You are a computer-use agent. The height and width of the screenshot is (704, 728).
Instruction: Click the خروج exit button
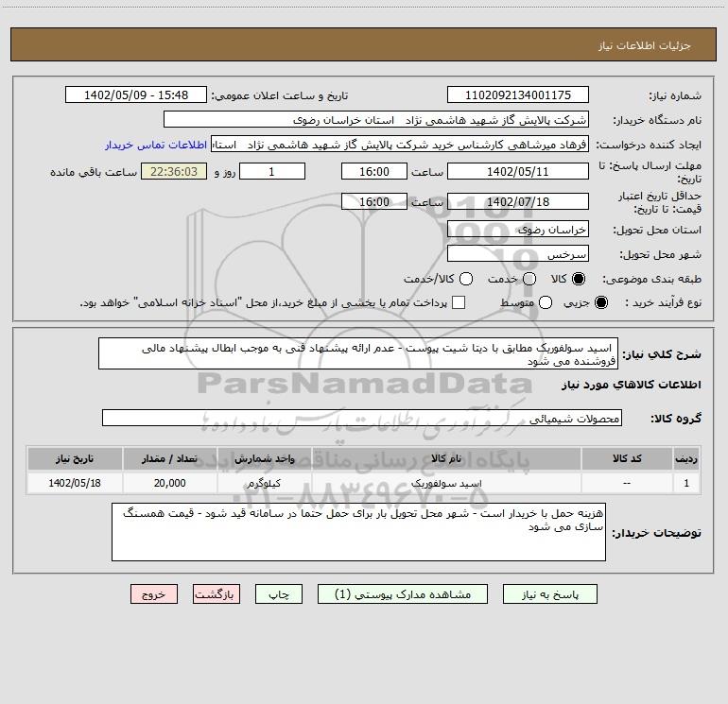coord(154,594)
